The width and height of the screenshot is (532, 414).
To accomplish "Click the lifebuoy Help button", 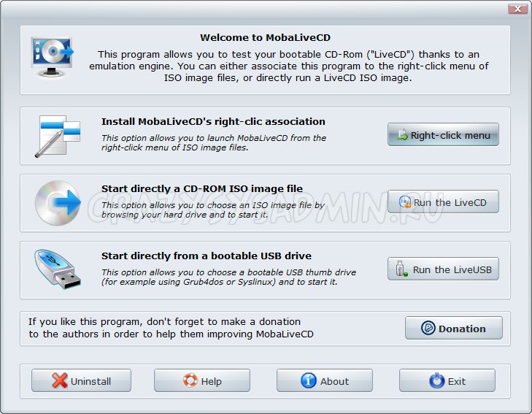I will [202, 381].
